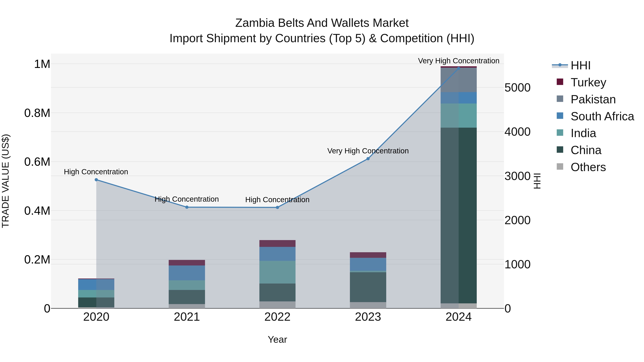This screenshot has width=644, height=362.
Task: Click the 2024 x-axis label
Action: coord(458,317)
